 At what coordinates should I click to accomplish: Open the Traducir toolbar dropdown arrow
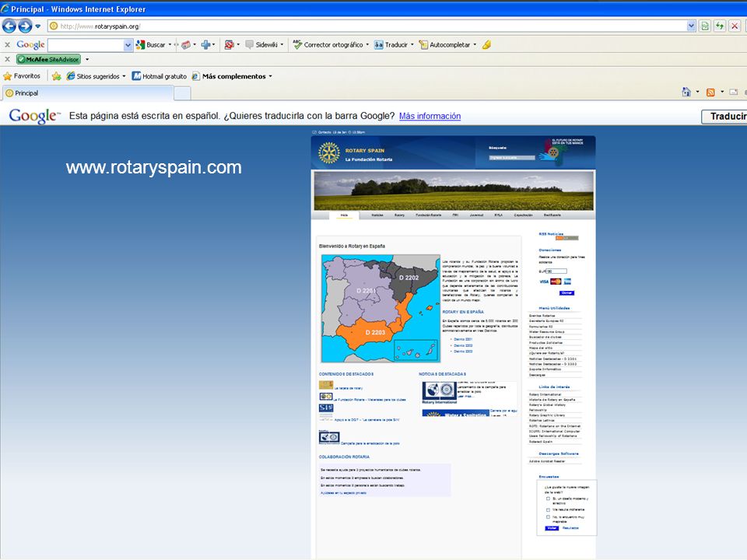click(412, 45)
